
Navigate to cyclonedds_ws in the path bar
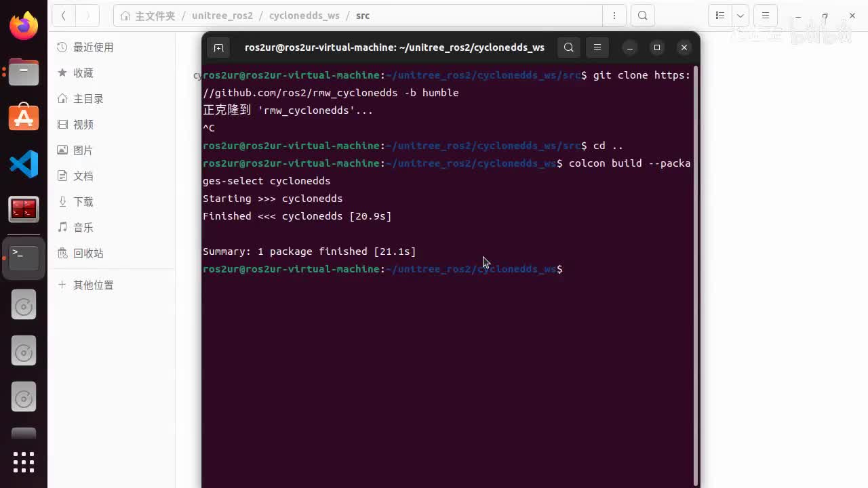(x=304, y=16)
